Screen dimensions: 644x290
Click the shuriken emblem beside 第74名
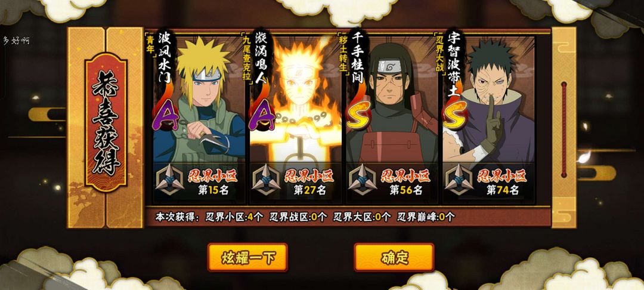click(x=460, y=180)
